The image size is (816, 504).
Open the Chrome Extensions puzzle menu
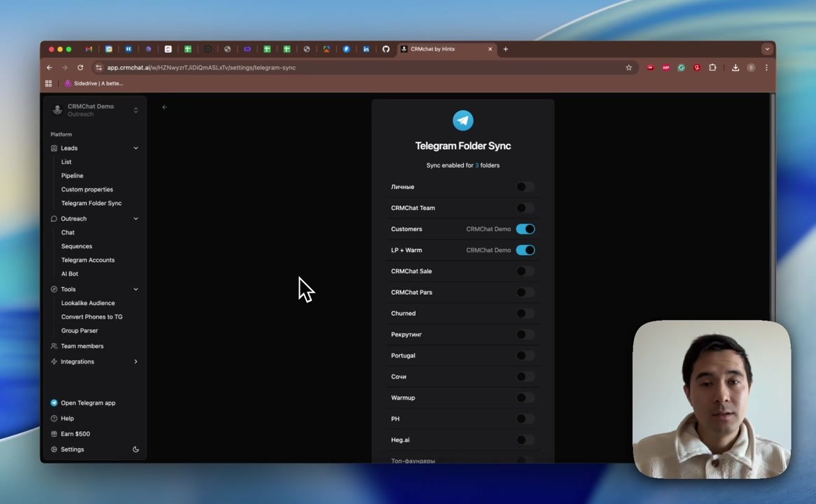click(x=712, y=68)
